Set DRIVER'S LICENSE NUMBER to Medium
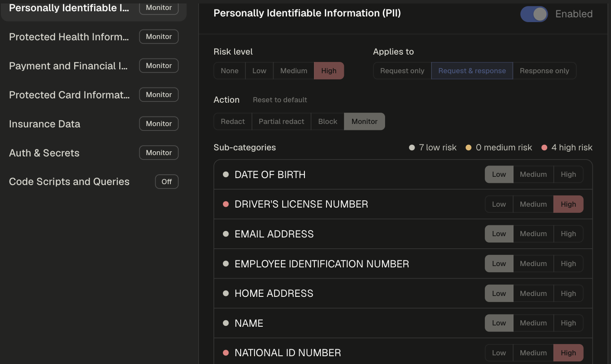This screenshot has width=611, height=364. 533,204
